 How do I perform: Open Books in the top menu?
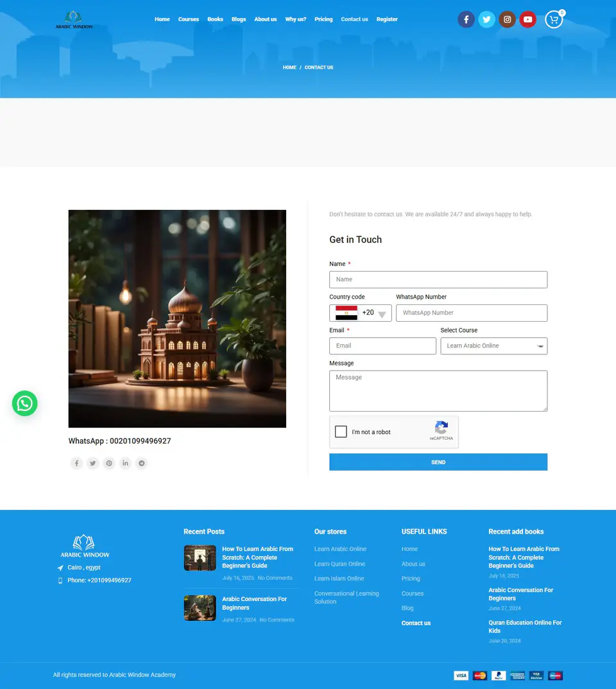pos(215,19)
